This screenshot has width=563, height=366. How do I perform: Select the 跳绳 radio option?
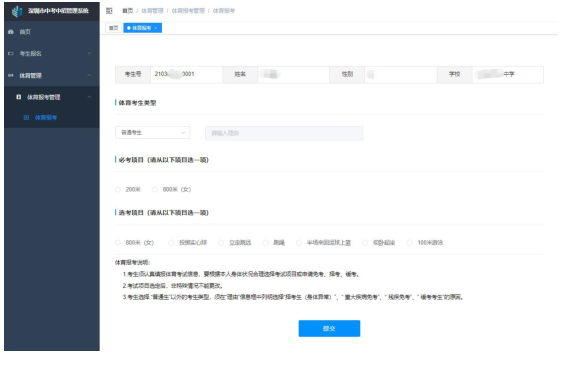(x=265, y=243)
